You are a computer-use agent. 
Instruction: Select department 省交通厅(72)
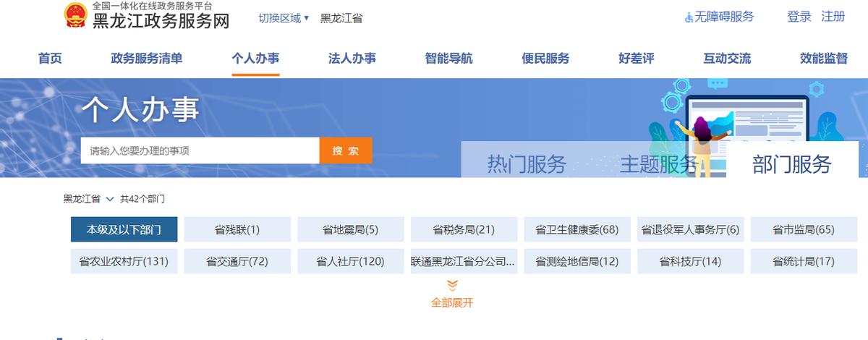(x=237, y=261)
